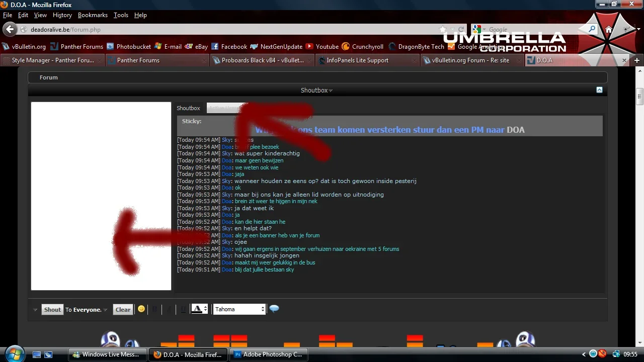Reload the page with refresh icon
This screenshot has height=362, width=644.
coord(461,29)
